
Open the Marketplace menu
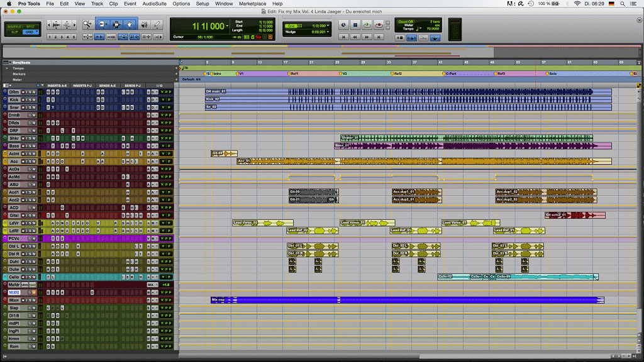coord(253,4)
